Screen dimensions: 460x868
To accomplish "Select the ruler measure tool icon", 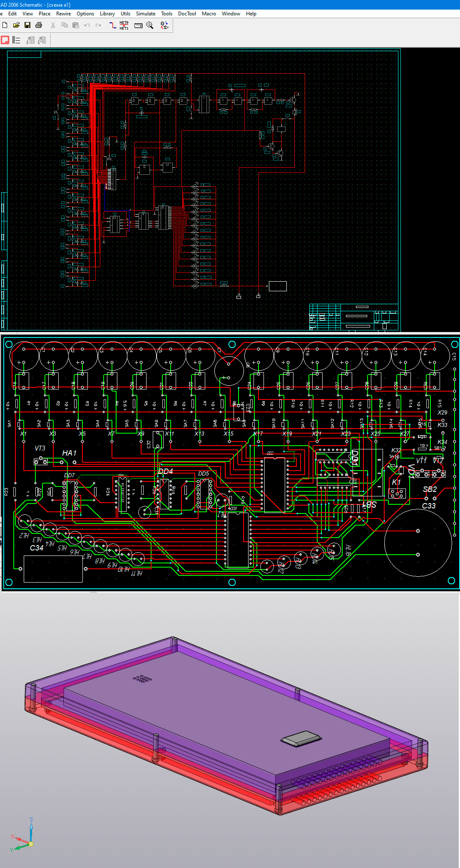I will point(138,25).
